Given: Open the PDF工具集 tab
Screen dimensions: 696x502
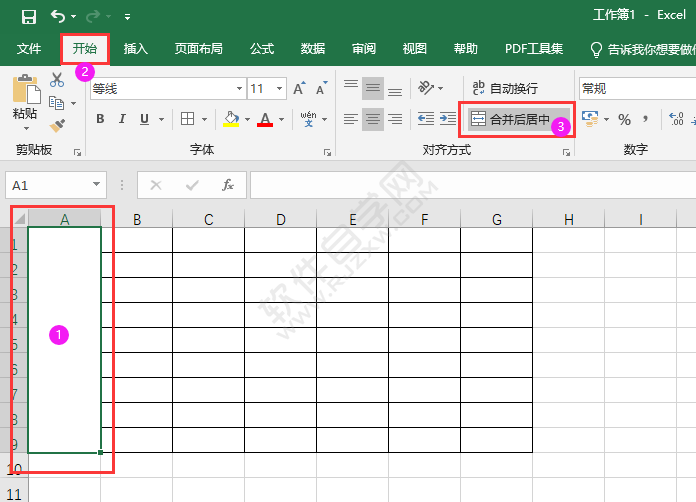Looking at the screenshot, I should coord(534,48).
